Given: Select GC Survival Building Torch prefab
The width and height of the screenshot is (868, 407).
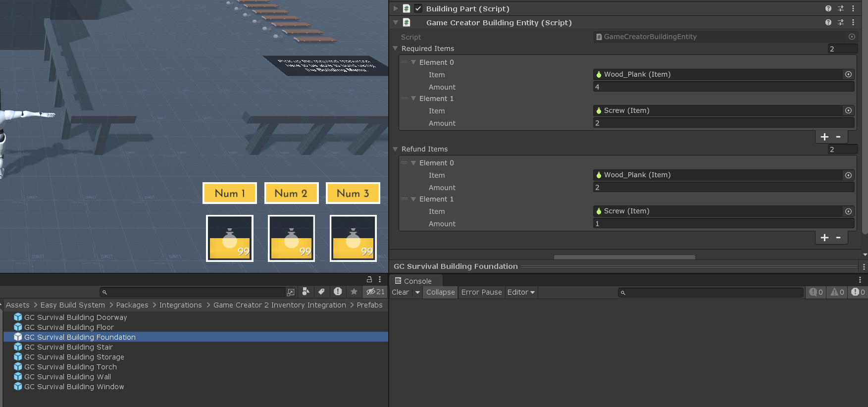Looking at the screenshot, I should pos(70,367).
